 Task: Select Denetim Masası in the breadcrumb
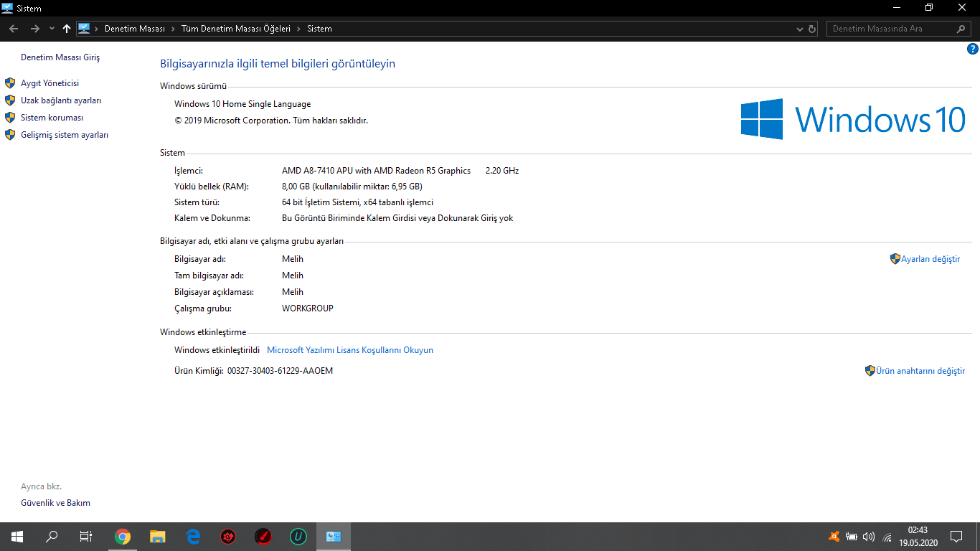point(135,29)
